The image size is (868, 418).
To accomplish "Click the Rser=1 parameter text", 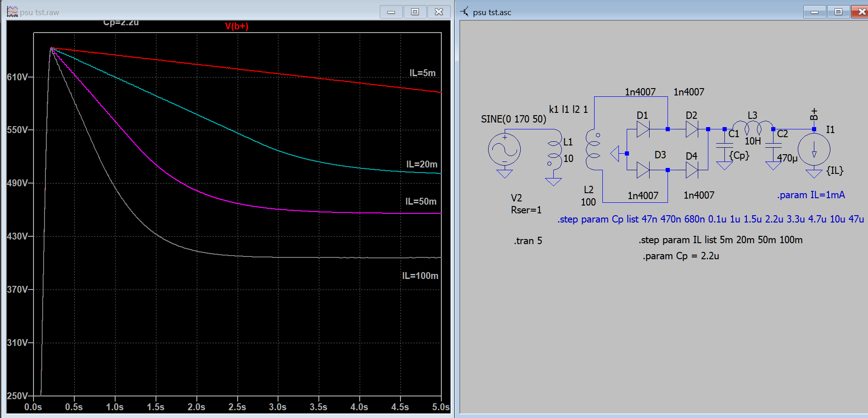I will pos(526,210).
